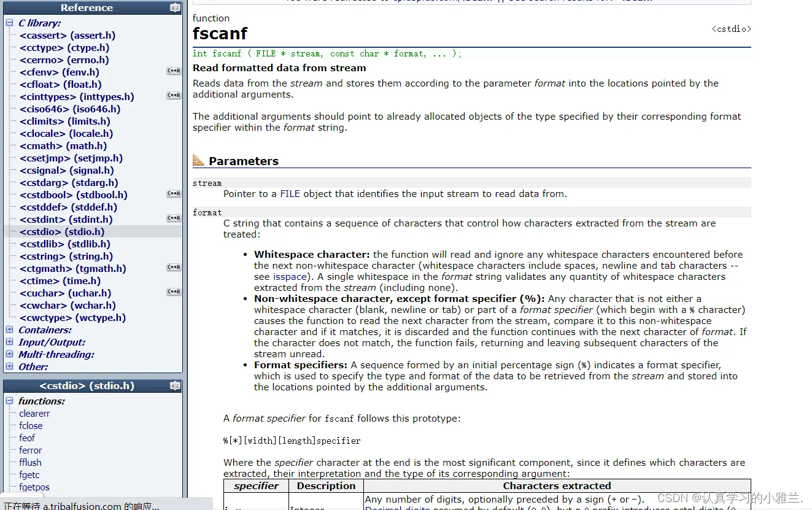The width and height of the screenshot is (812, 510).
Task: Open <cuchar> (uchar.h) reference
Action: [x=66, y=293]
